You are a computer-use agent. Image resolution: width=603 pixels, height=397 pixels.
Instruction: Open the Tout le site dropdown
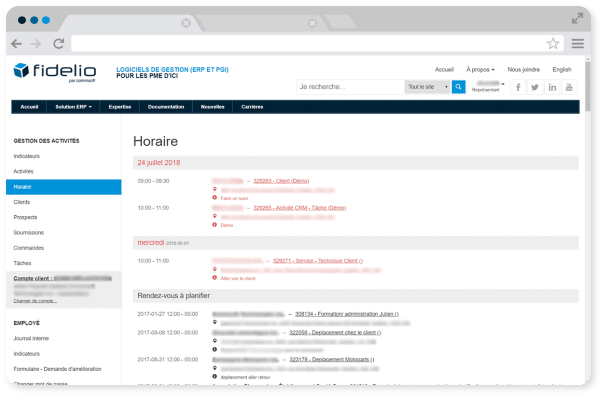[x=428, y=87]
